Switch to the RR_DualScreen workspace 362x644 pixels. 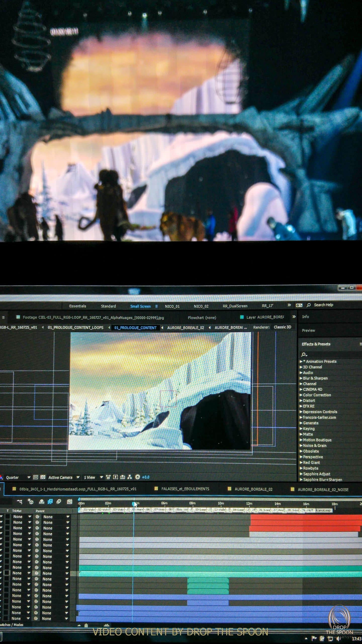(235, 306)
